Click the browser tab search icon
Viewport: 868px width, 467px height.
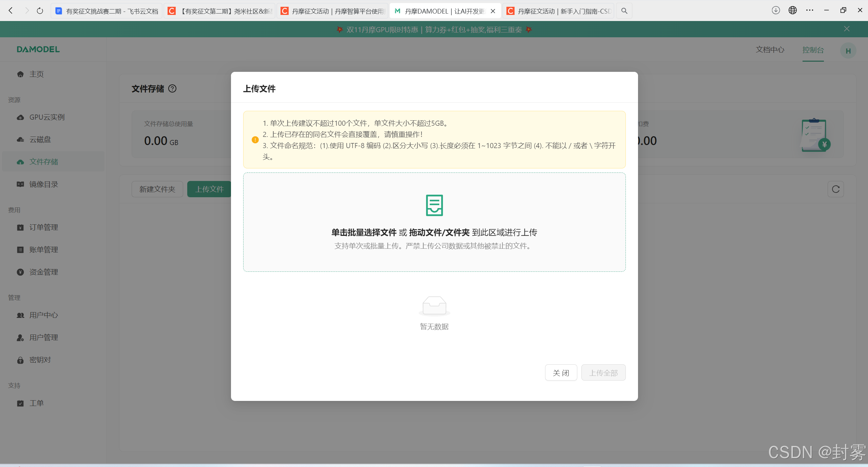tap(624, 11)
